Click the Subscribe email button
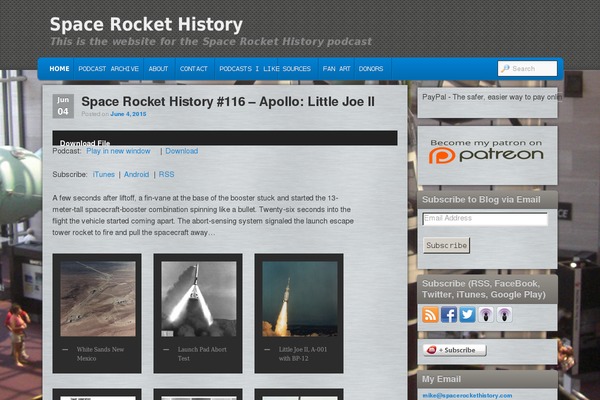The height and width of the screenshot is (400, 600). pyautogui.click(x=447, y=245)
